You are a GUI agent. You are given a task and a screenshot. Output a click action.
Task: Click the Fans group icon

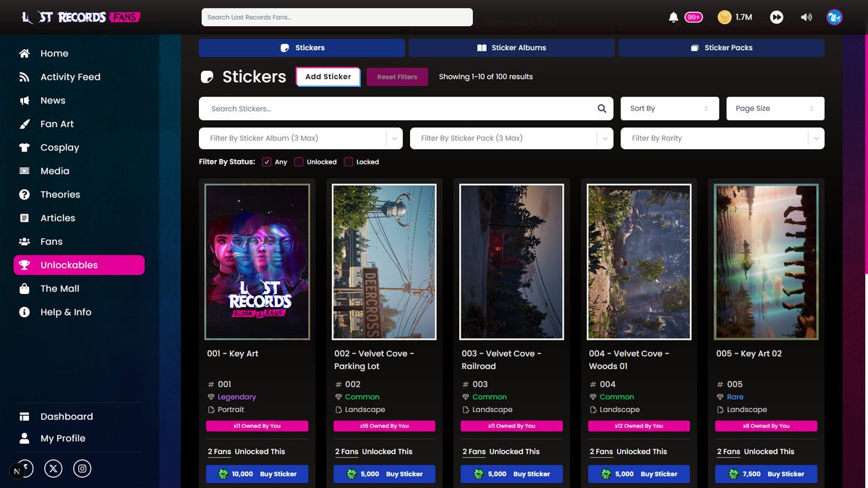(25, 242)
